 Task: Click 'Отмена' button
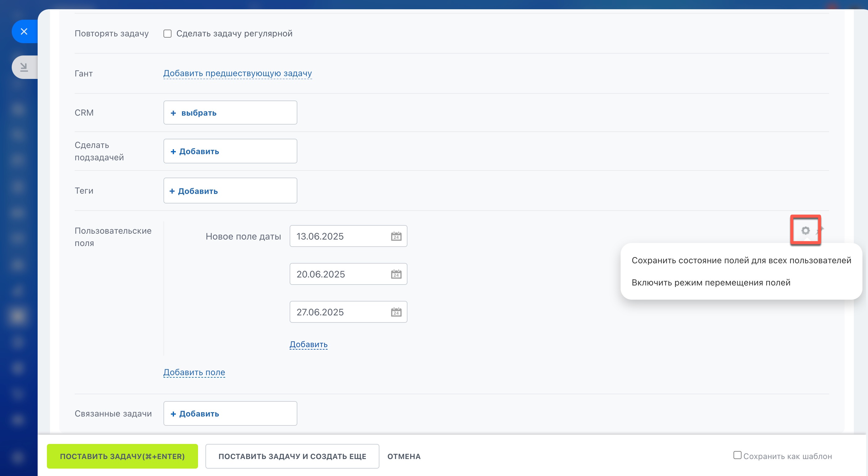tap(404, 457)
